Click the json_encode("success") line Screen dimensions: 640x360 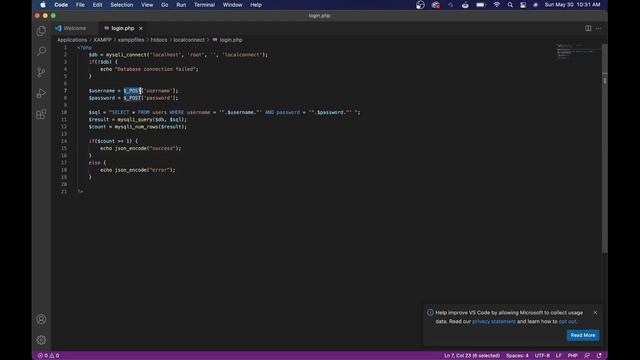pos(141,148)
